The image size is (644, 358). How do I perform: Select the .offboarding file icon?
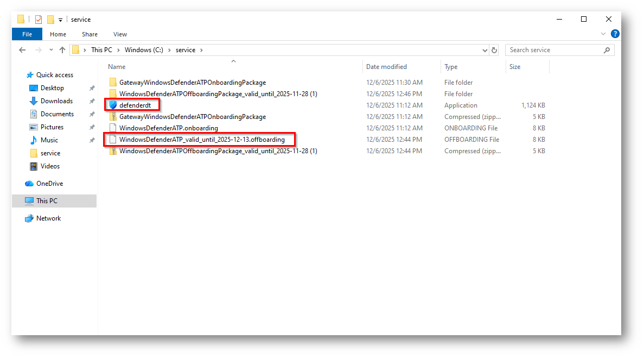[113, 139]
